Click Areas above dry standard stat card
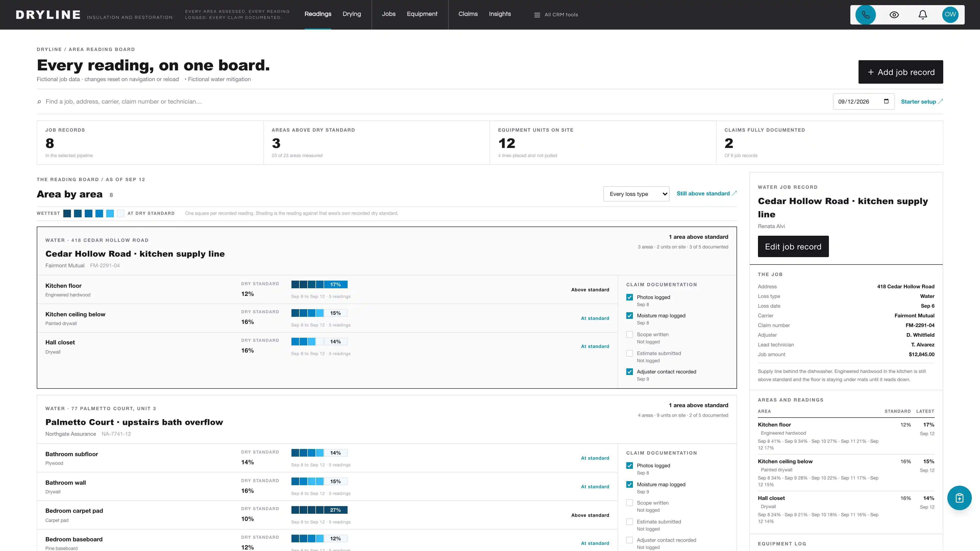The image size is (980, 551). point(376,143)
